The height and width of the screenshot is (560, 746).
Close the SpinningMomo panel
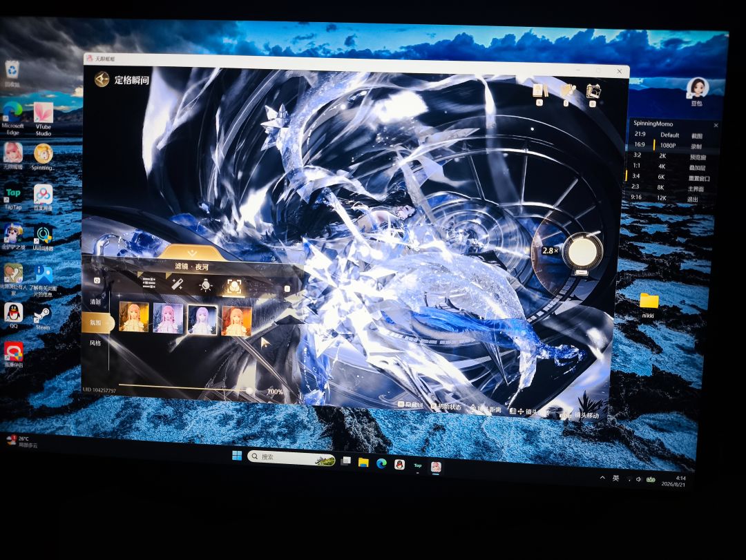point(716,125)
